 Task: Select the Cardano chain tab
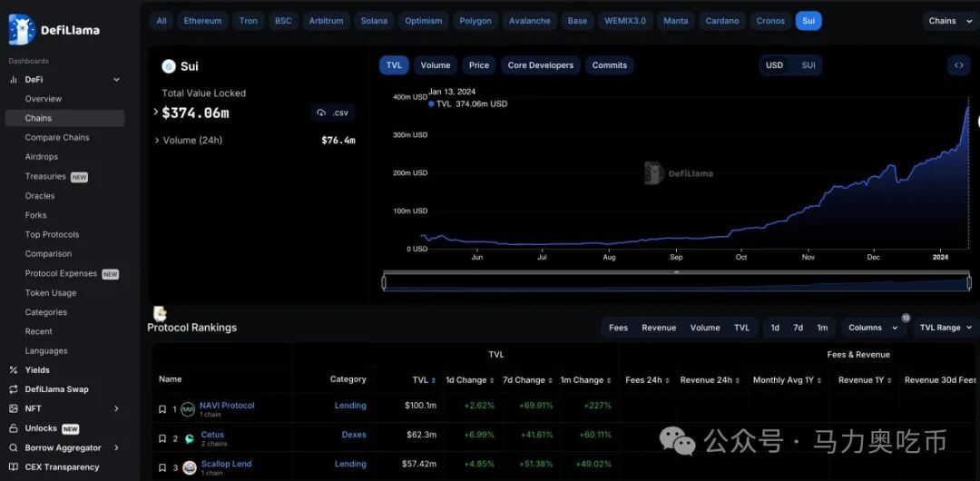pos(721,21)
